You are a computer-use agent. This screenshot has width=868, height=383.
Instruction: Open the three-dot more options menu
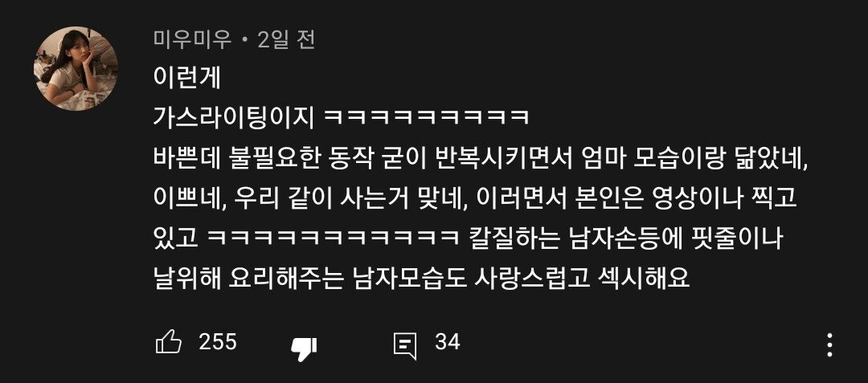coord(829,345)
